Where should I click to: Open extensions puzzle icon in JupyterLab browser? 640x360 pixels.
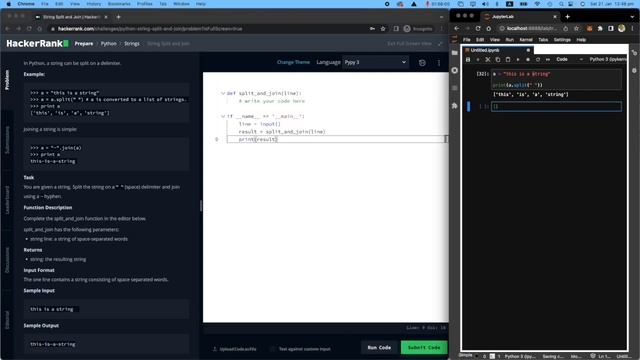click(x=600, y=29)
